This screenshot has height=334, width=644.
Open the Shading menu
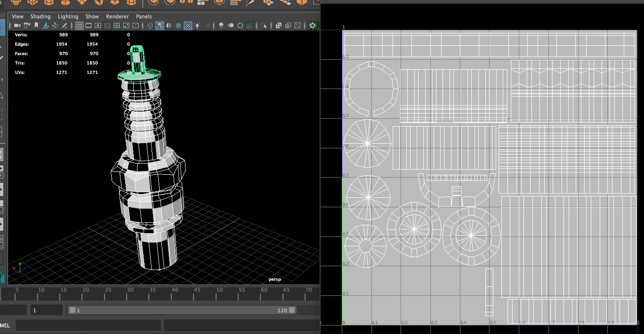tap(40, 16)
